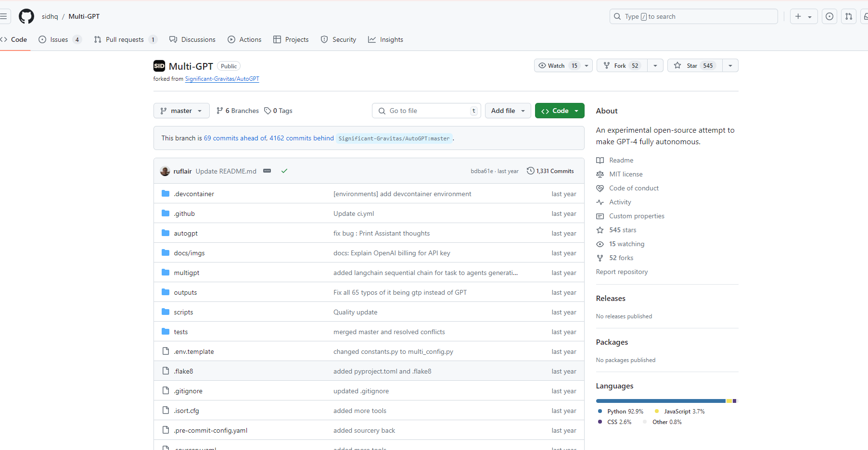868x450 pixels.
Task: Open the master branch dropdown
Action: coord(181,111)
